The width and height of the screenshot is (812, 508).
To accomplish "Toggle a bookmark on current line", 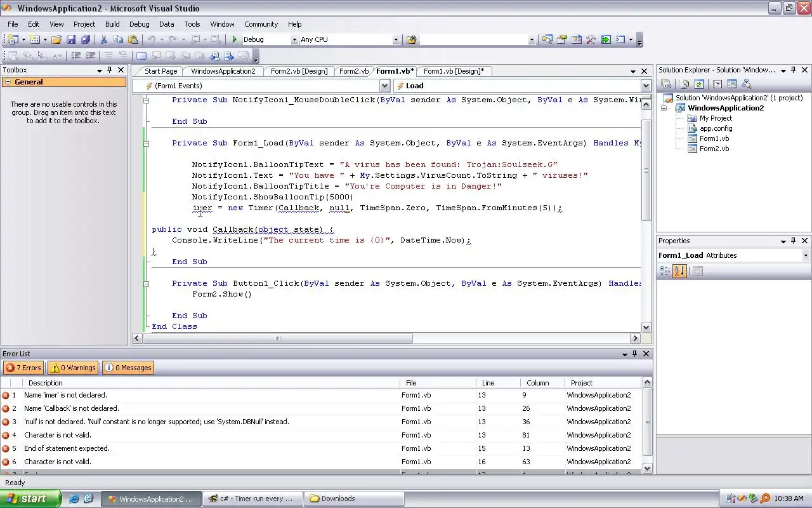I will coord(141,56).
